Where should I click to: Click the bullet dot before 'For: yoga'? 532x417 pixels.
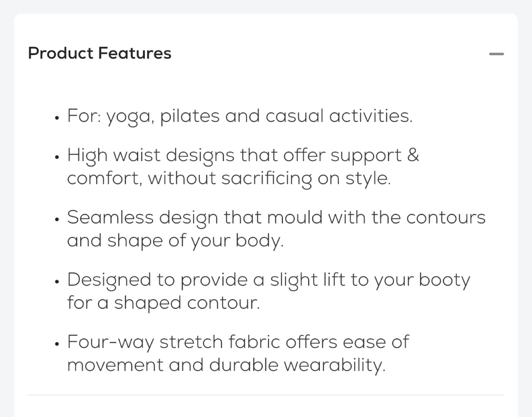pyautogui.click(x=57, y=119)
